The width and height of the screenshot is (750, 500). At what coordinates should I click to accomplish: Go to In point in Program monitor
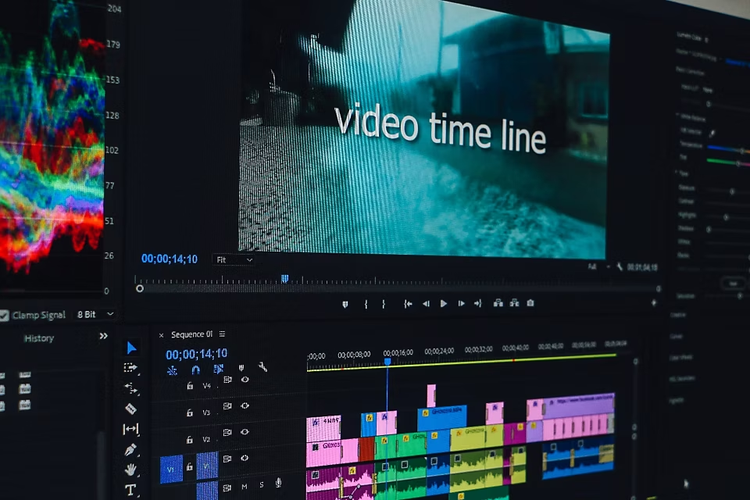408,303
